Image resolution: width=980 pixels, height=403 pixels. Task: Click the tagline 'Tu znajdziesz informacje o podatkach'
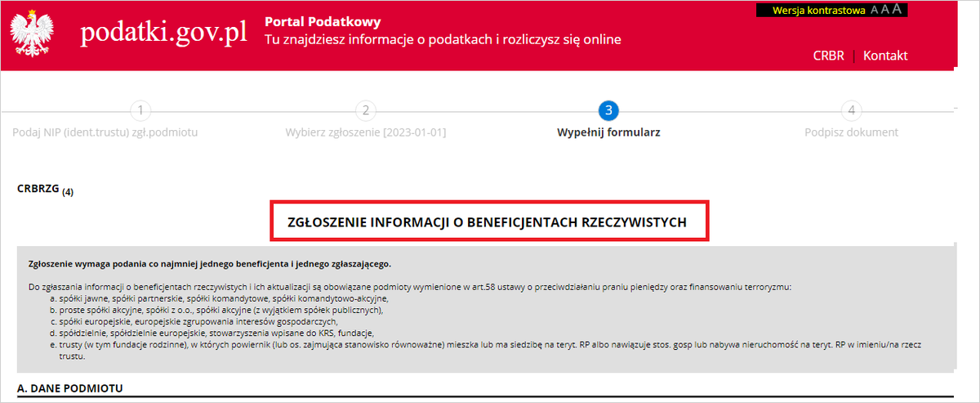coord(443,39)
